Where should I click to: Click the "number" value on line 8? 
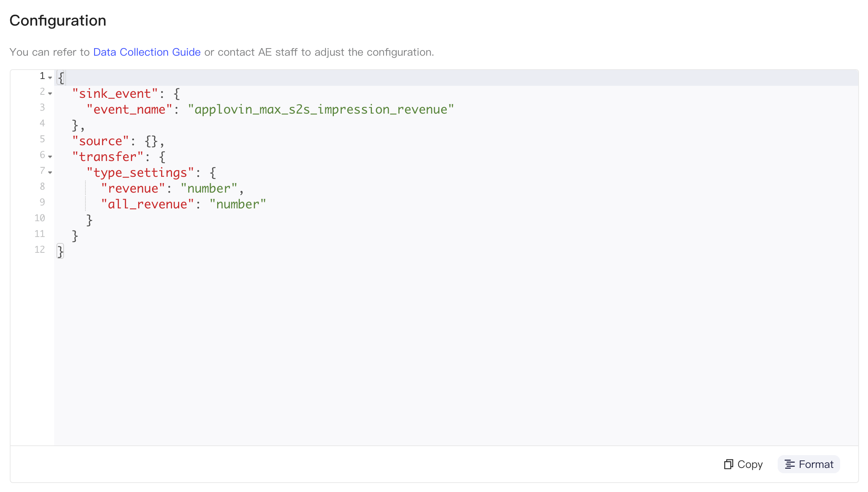click(209, 188)
